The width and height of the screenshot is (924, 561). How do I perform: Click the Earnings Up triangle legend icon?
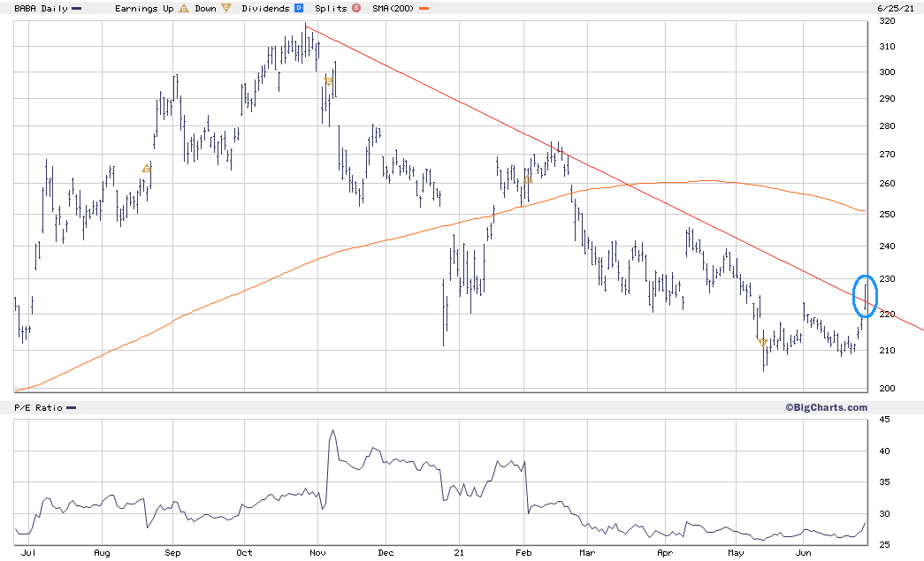[184, 8]
